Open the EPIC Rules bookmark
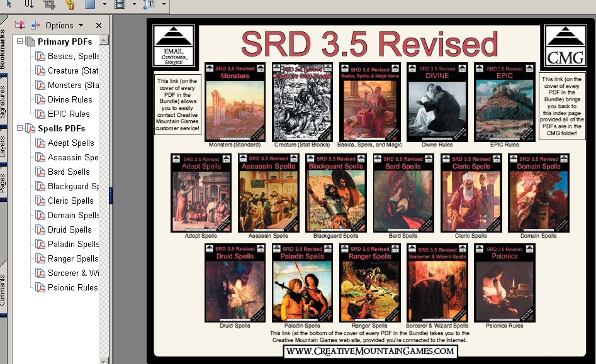 tap(69, 114)
